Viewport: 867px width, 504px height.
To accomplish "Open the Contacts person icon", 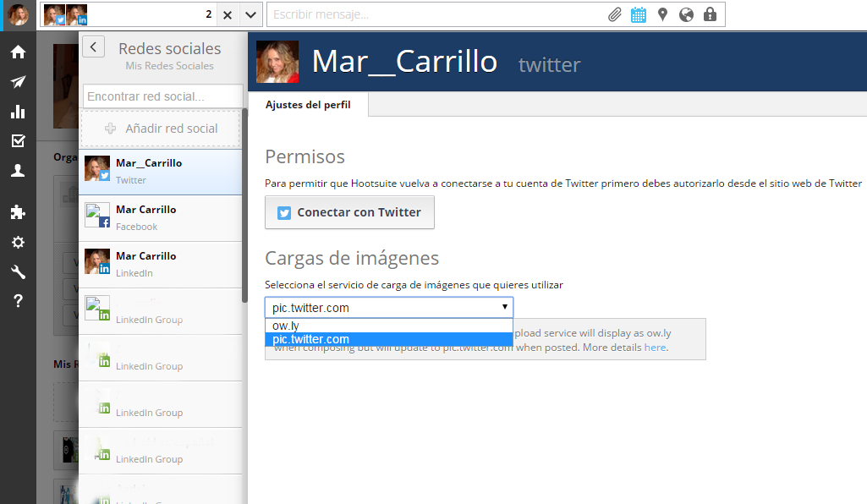I will 18,171.
